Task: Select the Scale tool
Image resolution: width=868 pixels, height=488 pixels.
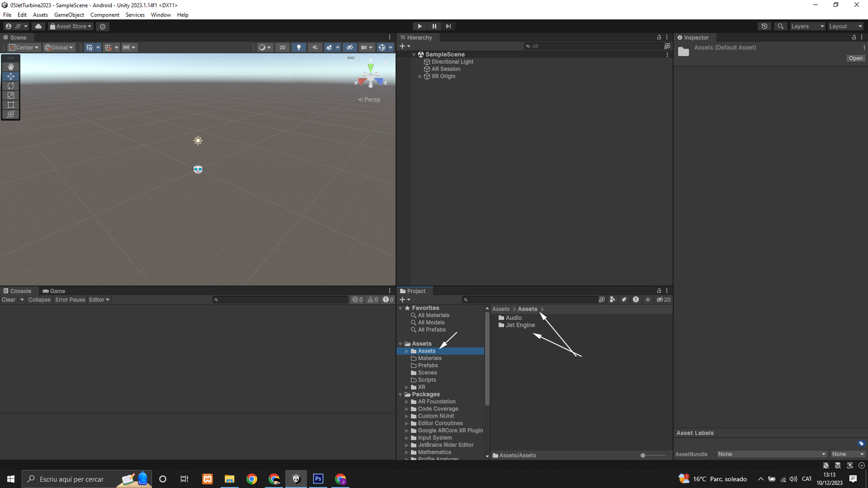Action: (11, 95)
